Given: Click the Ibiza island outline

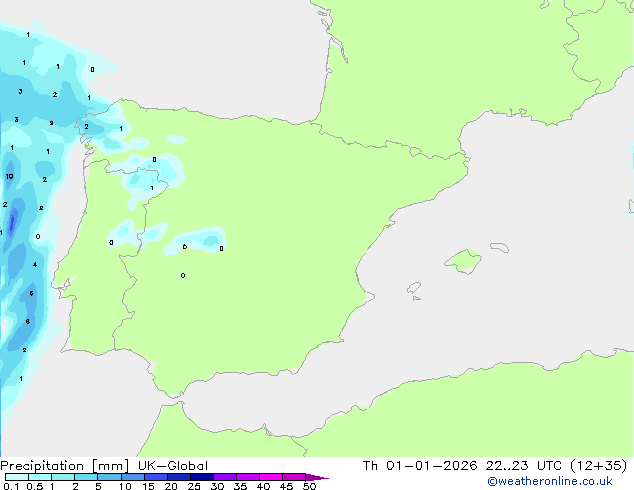Looking at the screenshot, I should click(414, 288).
